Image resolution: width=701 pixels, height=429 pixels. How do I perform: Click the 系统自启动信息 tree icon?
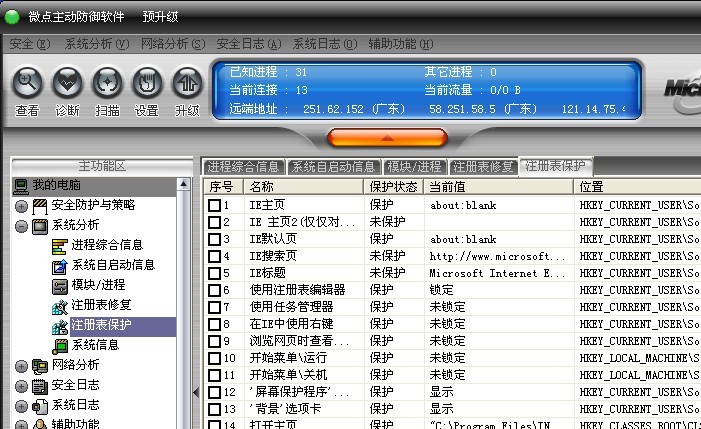(59, 266)
